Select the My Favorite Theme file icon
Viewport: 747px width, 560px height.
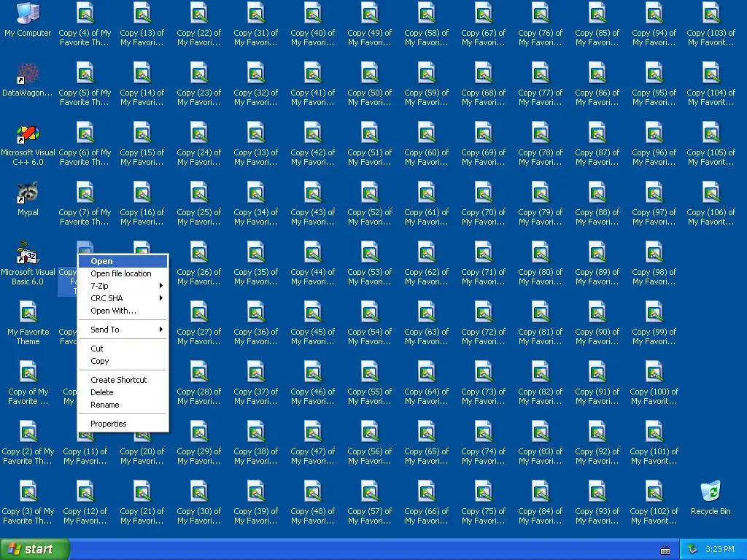pyautogui.click(x=28, y=312)
